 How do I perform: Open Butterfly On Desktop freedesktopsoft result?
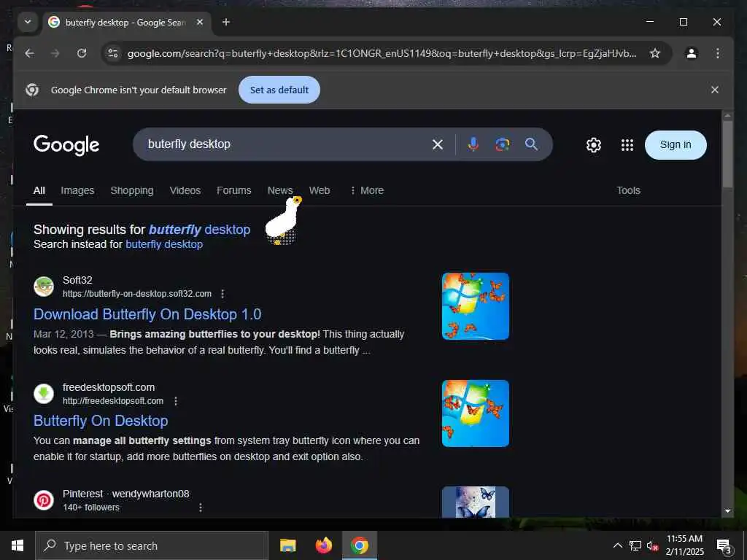pos(101,421)
